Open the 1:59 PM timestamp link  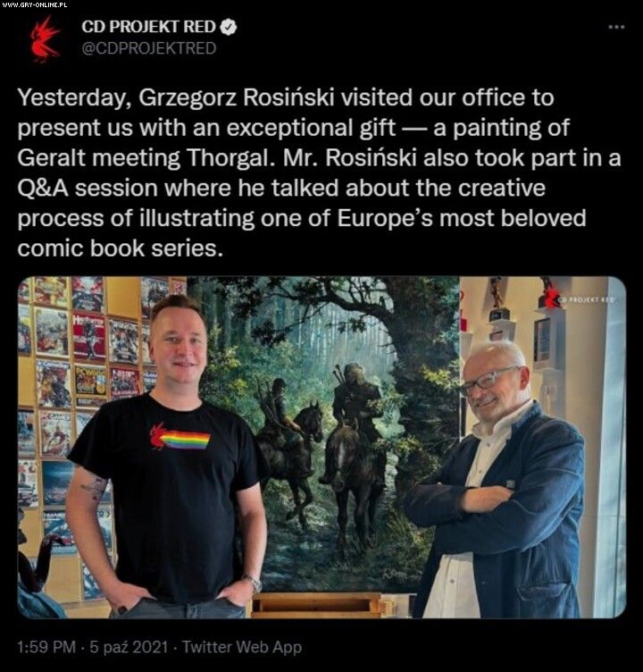point(46,647)
